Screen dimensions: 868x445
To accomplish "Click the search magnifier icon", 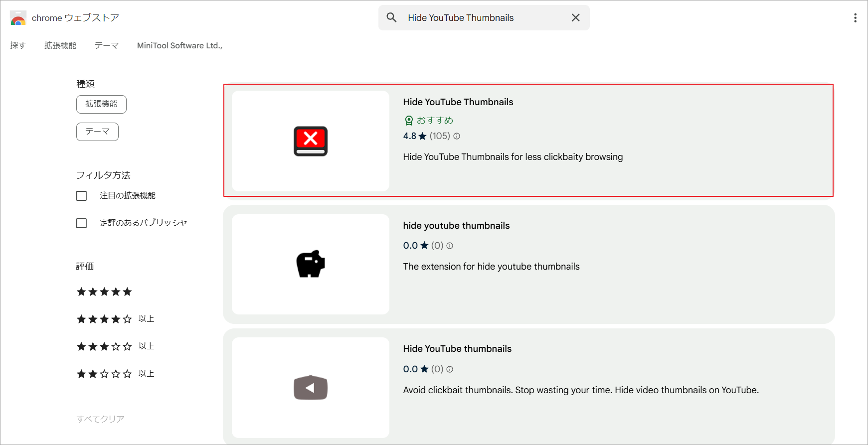I will coord(392,17).
